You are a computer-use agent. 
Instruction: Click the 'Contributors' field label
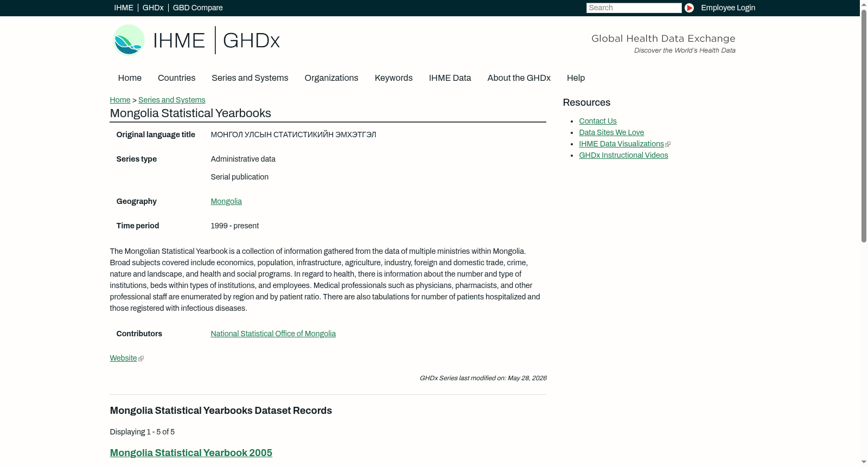click(x=139, y=334)
